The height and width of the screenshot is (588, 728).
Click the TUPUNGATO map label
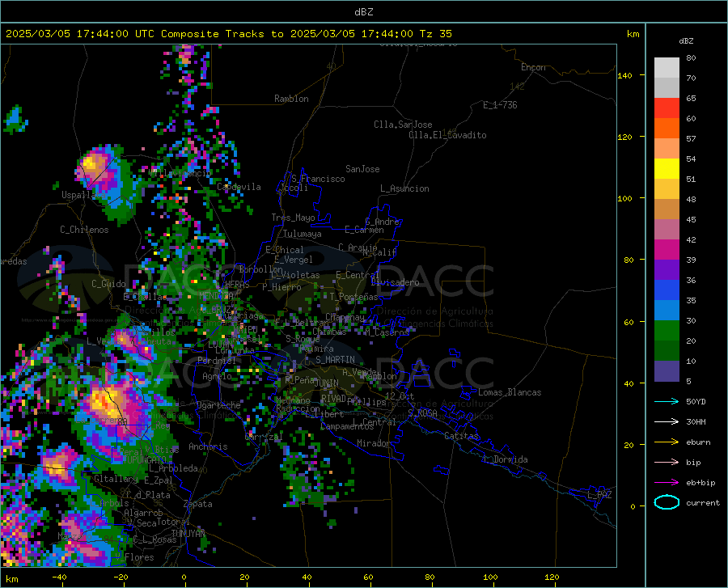point(144,460)
